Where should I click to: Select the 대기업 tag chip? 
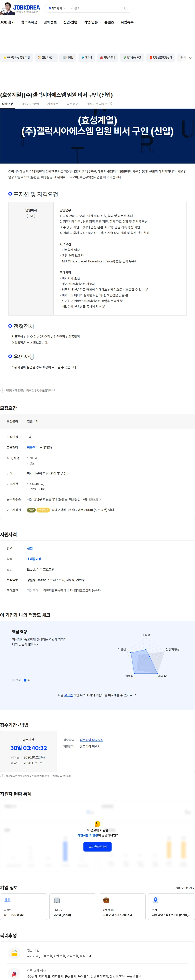pos(68,57)
